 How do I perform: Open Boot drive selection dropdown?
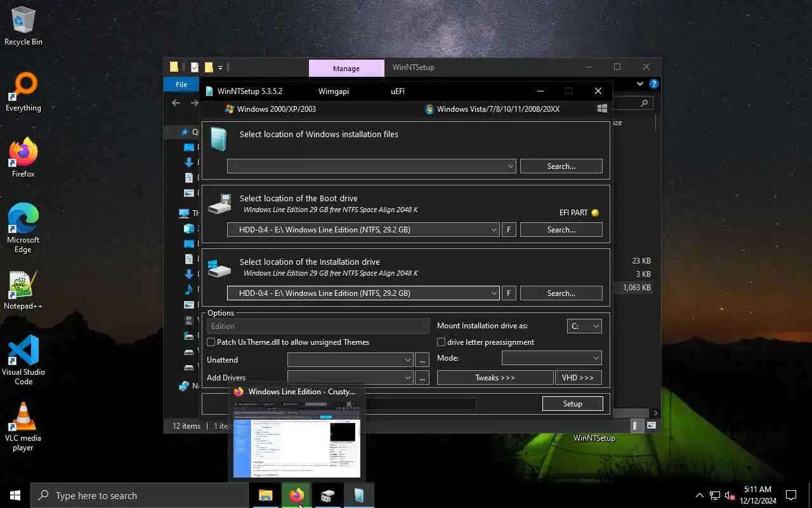point(494,230)
